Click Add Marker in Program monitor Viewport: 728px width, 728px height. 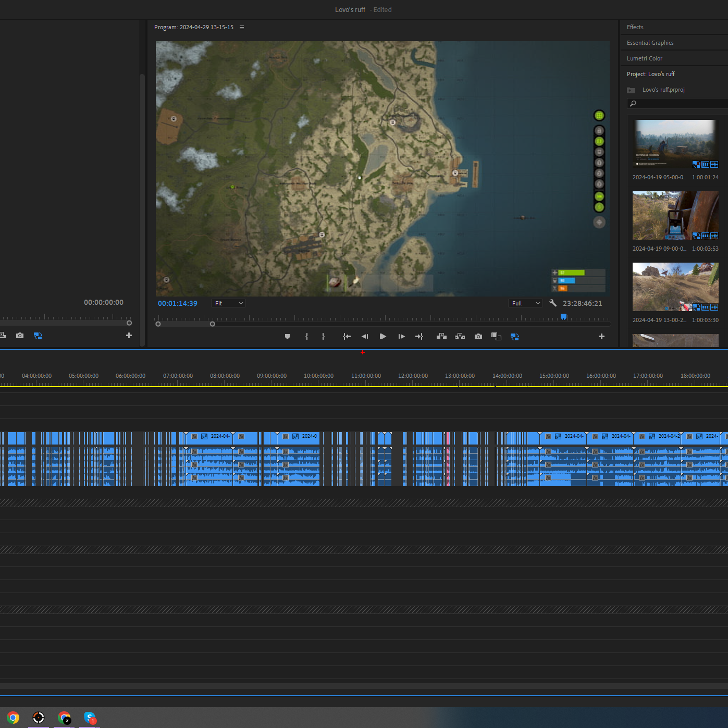coord(287,337)
